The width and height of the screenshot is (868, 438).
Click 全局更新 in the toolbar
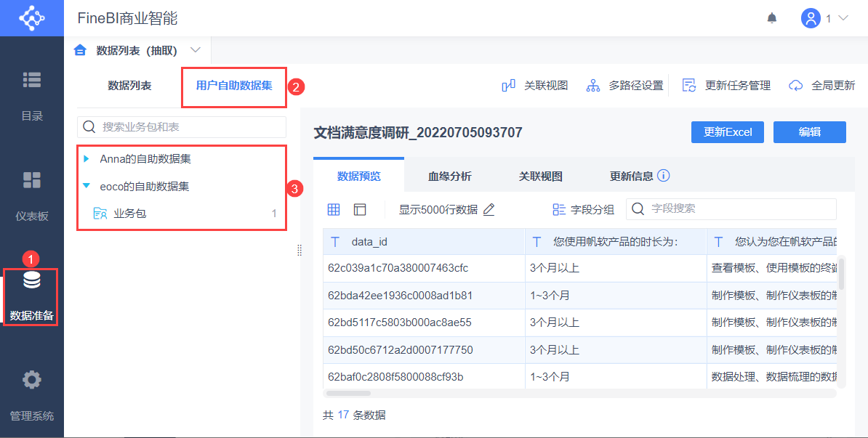[822, 86]
